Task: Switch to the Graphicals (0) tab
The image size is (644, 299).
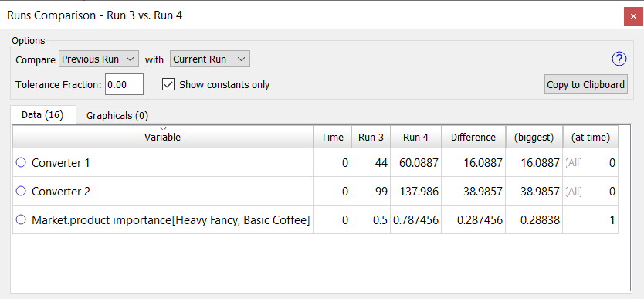Action: pos(117,116)
